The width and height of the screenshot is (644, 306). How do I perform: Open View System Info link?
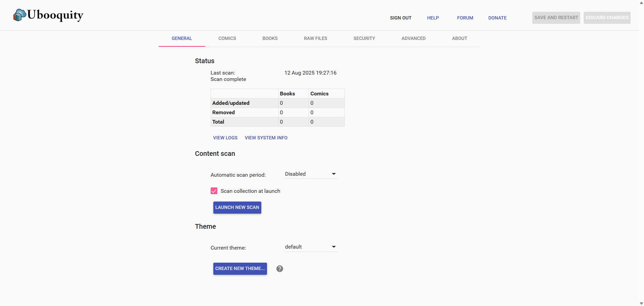[x=266, y=138]
